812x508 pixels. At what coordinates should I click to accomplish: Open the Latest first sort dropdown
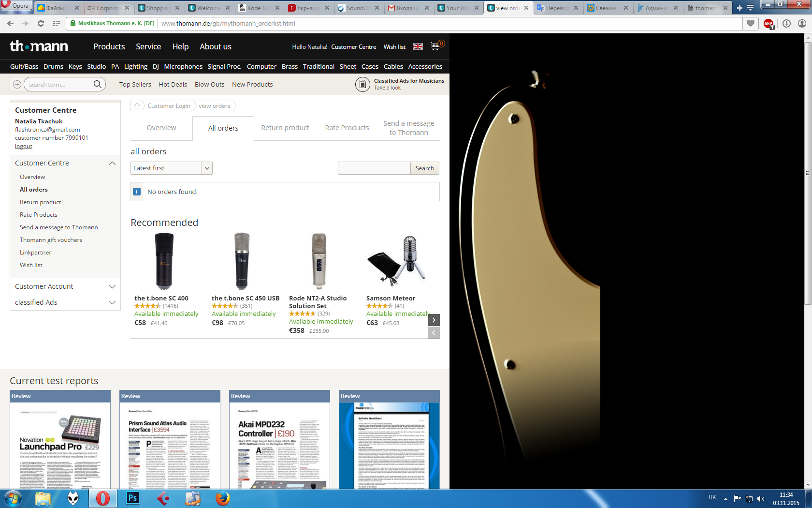[172, 168]
